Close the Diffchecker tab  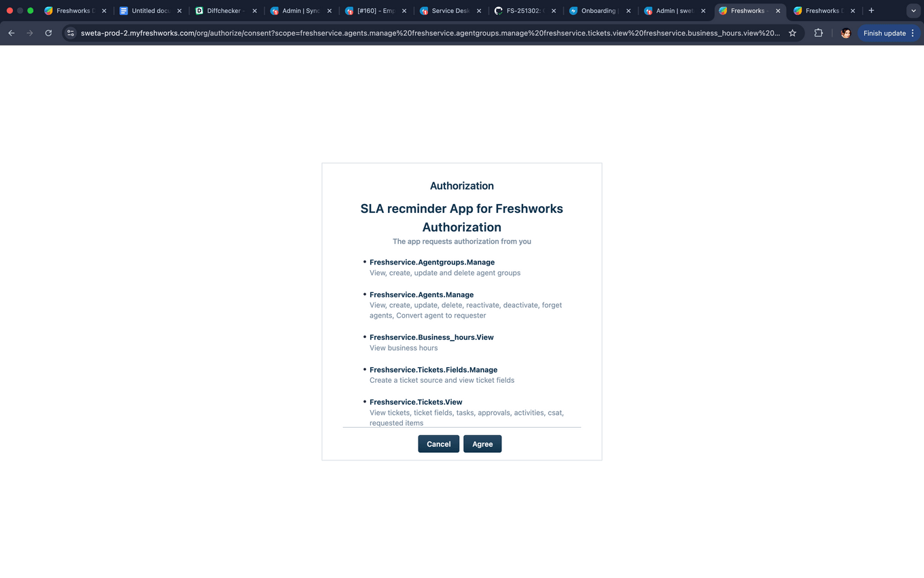tap(255, 11)
